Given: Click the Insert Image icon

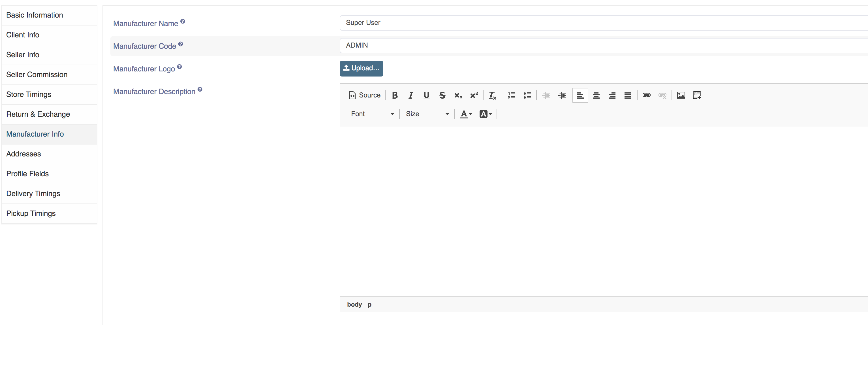Looking at the screenshot, I should click(x=681, y=95).
